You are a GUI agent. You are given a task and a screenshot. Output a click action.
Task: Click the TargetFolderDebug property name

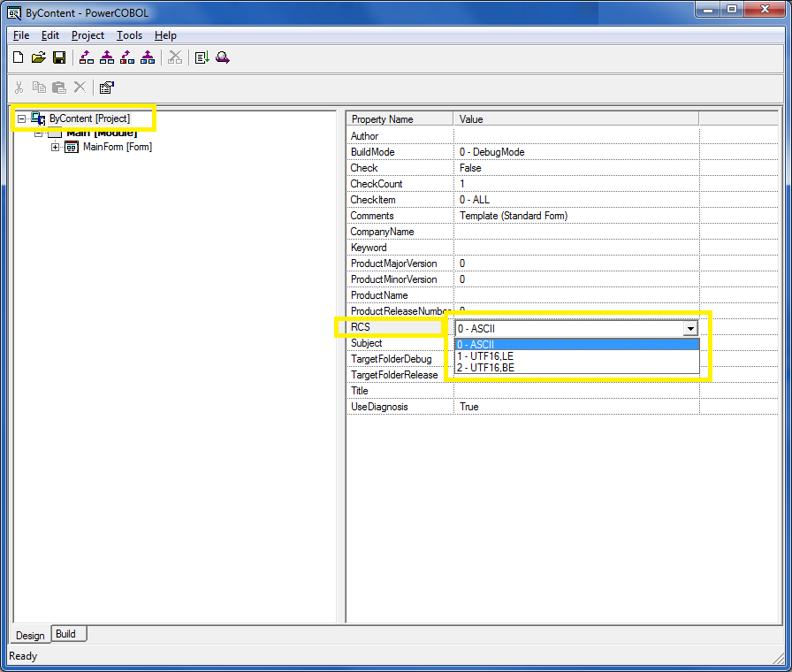coord(392,359)
